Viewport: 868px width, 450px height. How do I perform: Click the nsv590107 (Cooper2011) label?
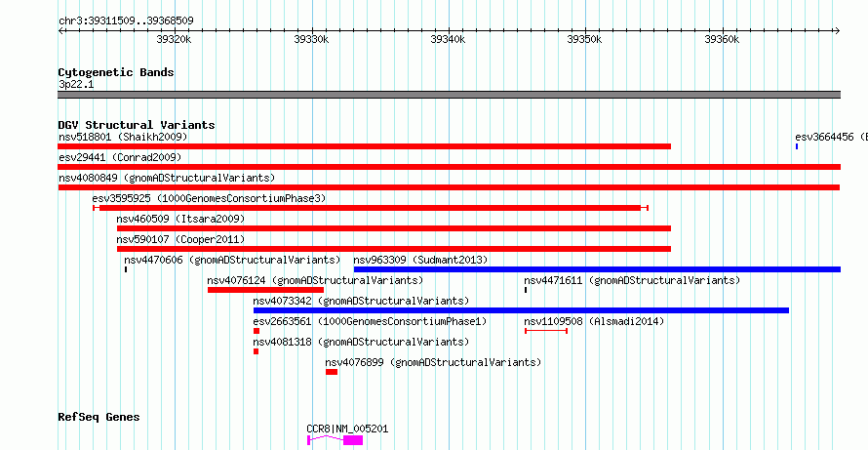click(180, 239)
